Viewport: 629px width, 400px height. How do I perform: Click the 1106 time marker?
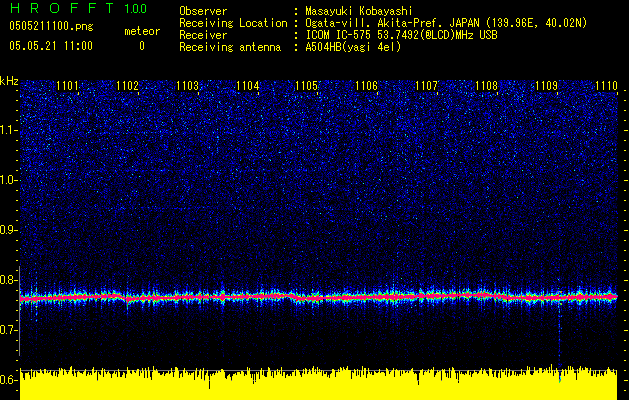[x=367, y=86]
